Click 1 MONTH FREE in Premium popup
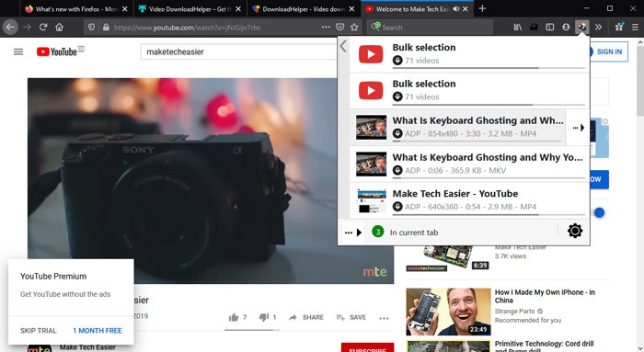Image resolution: width=644 pixels, height=352 pixels. 98,331
